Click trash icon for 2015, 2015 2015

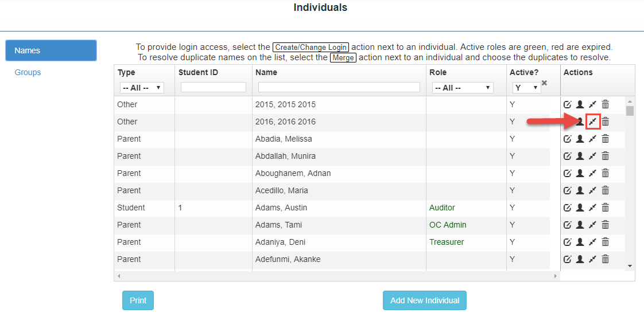(605, 104)
